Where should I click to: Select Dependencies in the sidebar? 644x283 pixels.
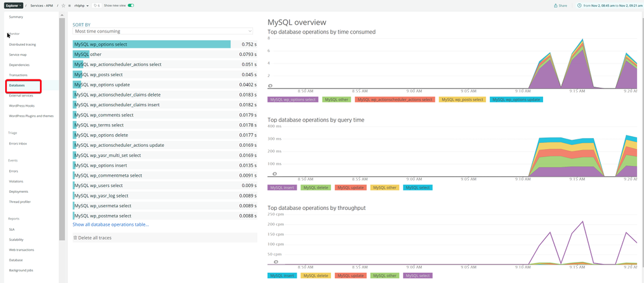tap(19, 65)
